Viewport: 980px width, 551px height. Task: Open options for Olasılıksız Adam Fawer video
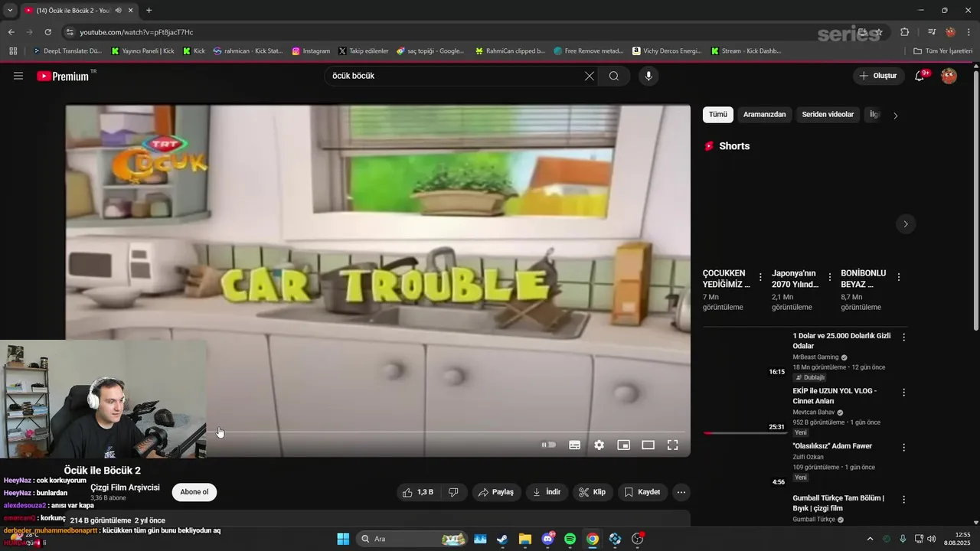(x=903, y=447)
